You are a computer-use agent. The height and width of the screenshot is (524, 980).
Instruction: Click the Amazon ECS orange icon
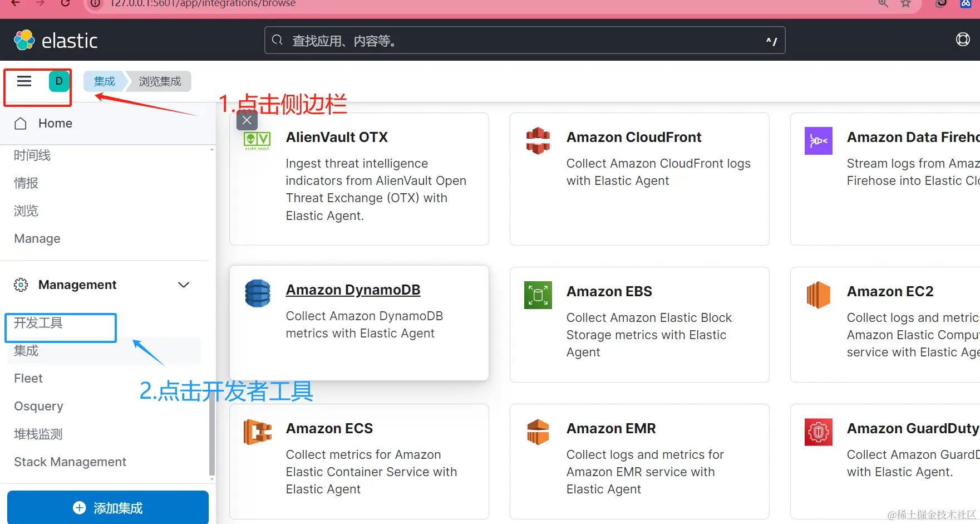(x=257, y=432)
